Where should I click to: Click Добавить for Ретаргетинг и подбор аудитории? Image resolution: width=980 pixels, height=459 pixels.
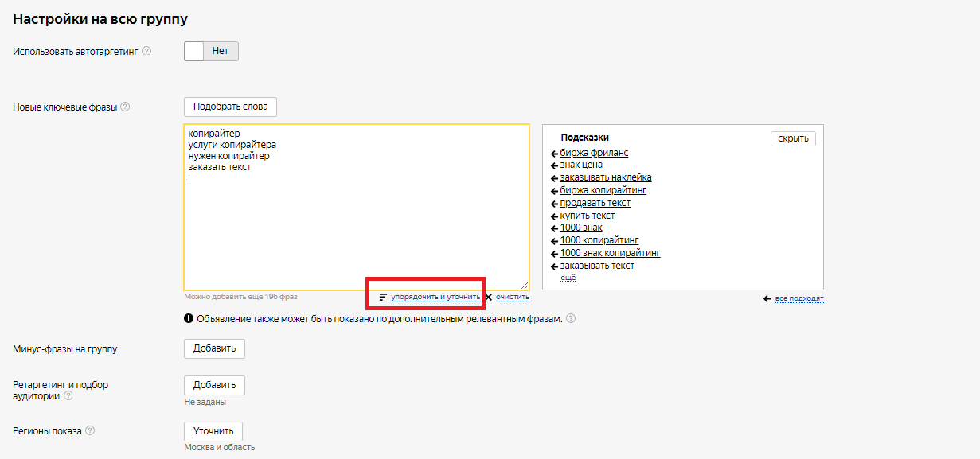pos(214,385)
